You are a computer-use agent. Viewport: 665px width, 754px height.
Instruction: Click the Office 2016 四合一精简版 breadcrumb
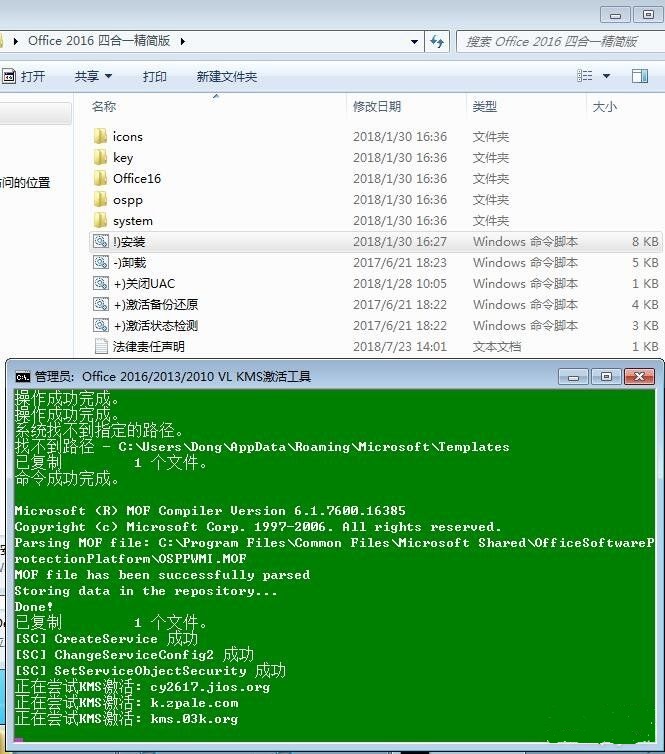[99, 41]
